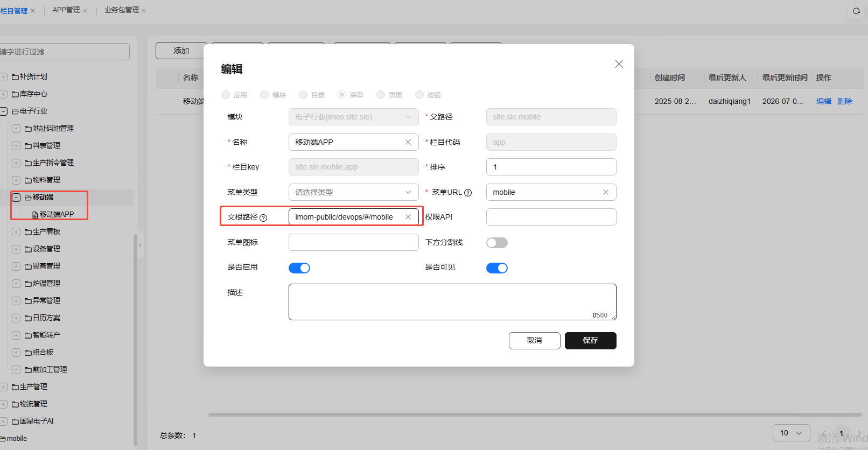Expand the 生产看板 tree node
The width and height of the screenshot is (868, 450).
point(16,232)
